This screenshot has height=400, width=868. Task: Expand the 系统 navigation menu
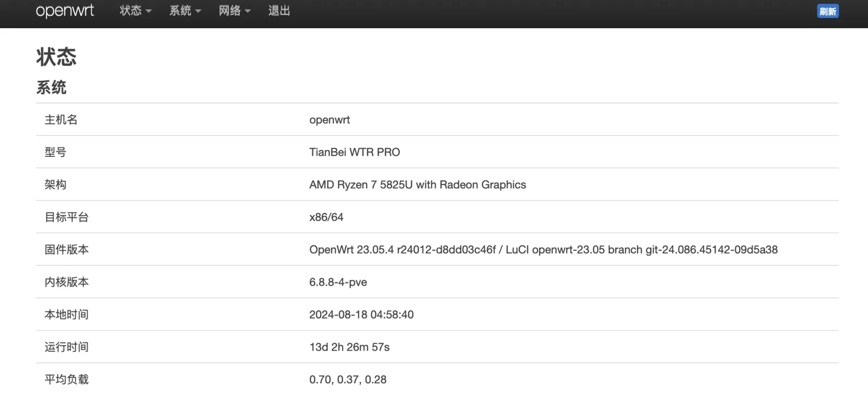click(185, 11)
